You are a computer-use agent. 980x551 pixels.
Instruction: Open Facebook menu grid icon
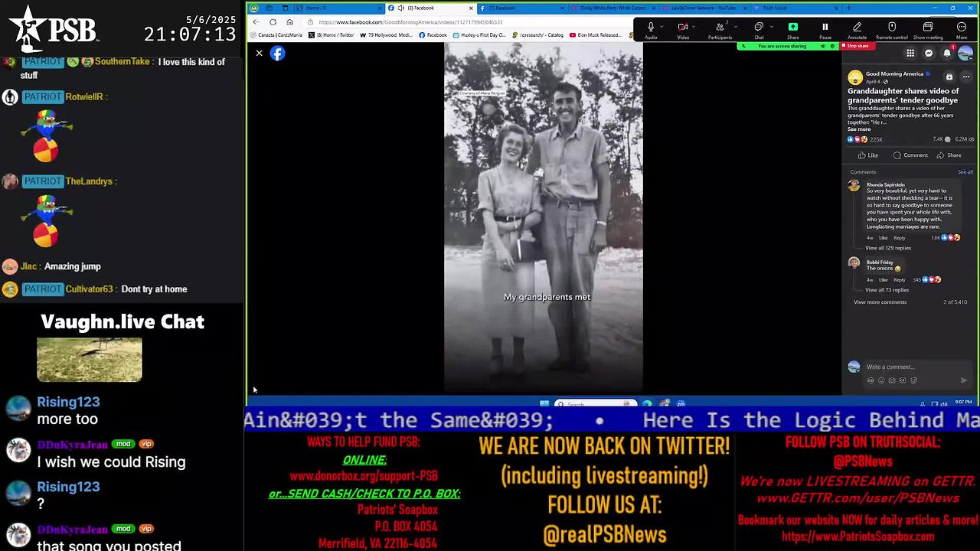(910, 53)
